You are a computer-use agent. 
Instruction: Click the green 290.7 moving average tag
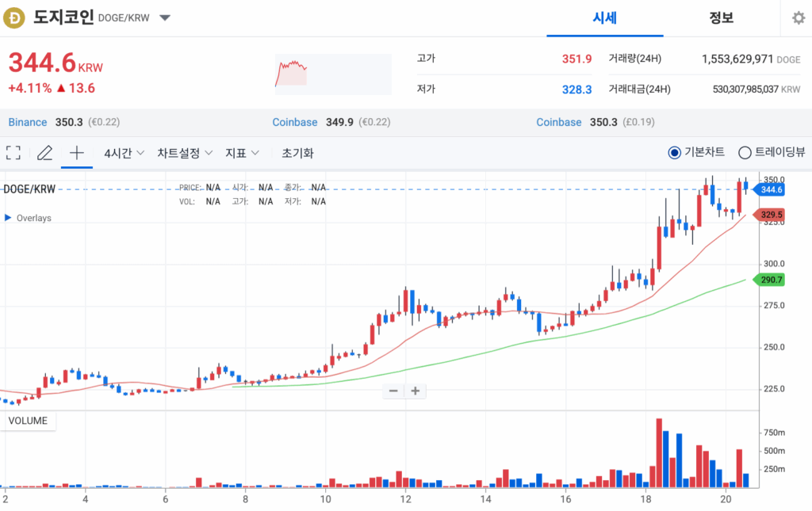(769, 280)
